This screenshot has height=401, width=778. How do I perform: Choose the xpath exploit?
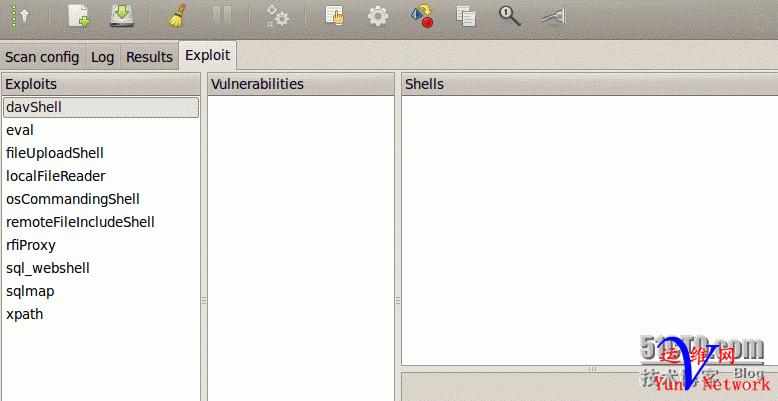tap(101, 314)
